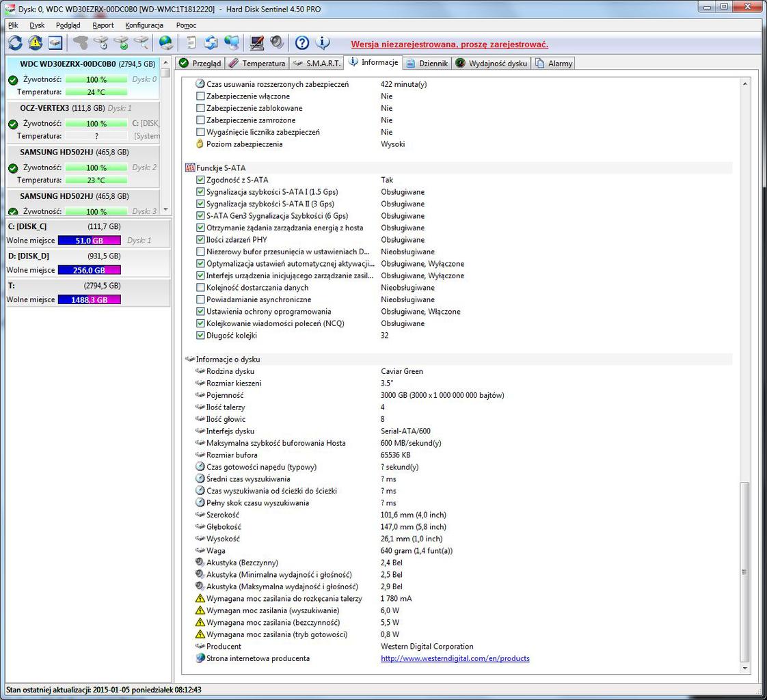Viewport: 767px width, 700px height.
Task: Click the 'Informacje o dysku' section header
Action: point(228,359)
